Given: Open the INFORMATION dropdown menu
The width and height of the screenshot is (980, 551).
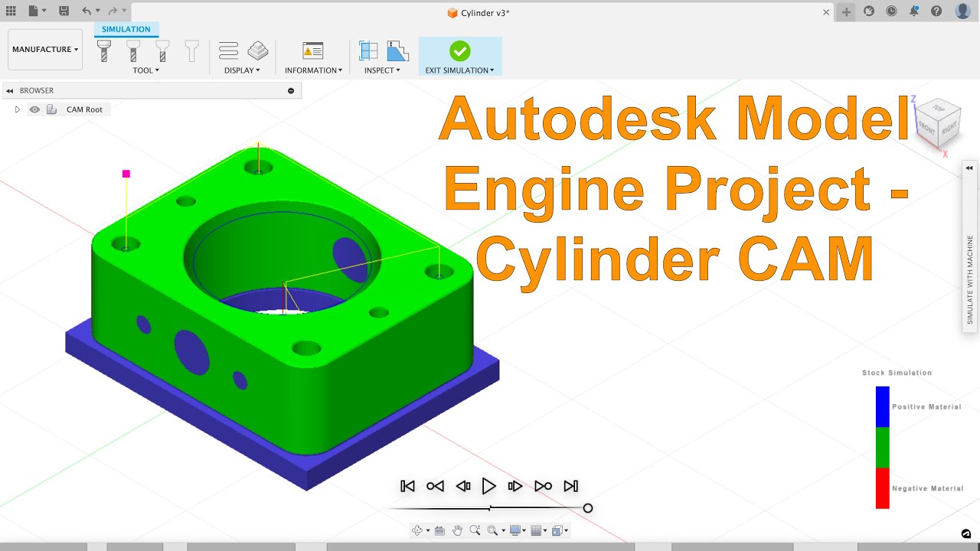Looking at the screenshot, I should point(313,70).
